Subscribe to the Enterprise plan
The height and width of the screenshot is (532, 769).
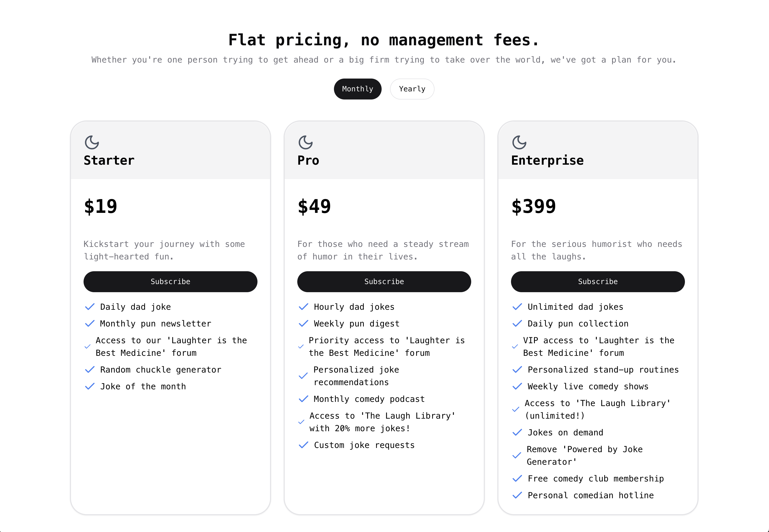pos(598,282)
